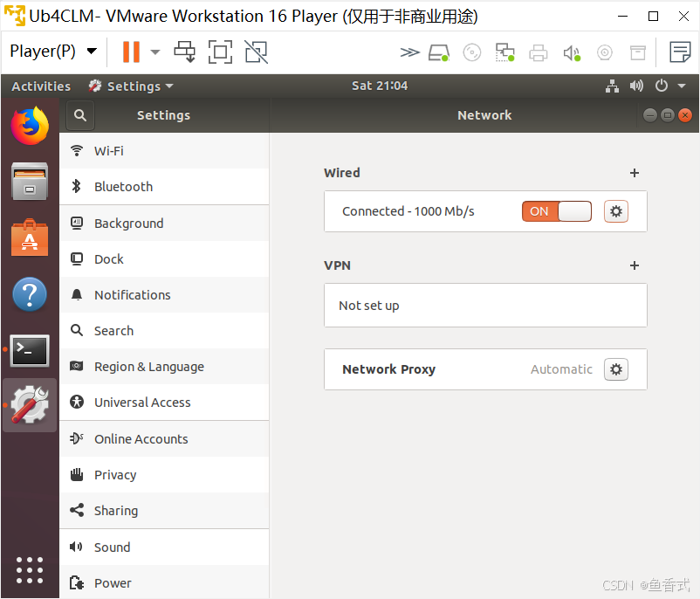This screenshot has width=700, height=599.
Task: Enter full screen mode for the VM
Action: 221,52
